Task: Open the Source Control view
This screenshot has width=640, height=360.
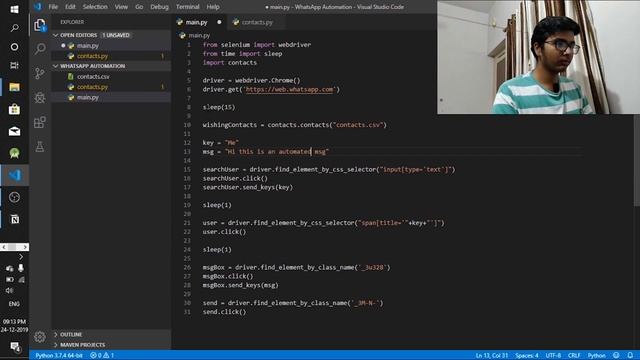Action: 40,73
